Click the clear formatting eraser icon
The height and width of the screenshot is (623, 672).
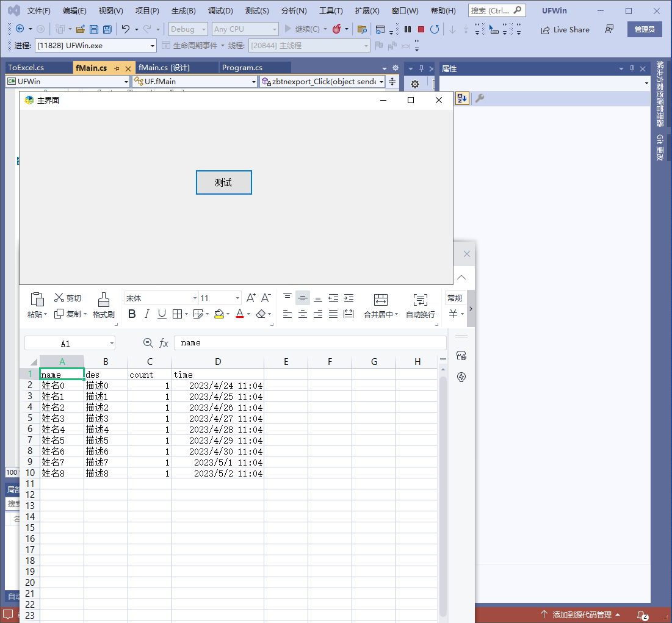tap(261, 314)
